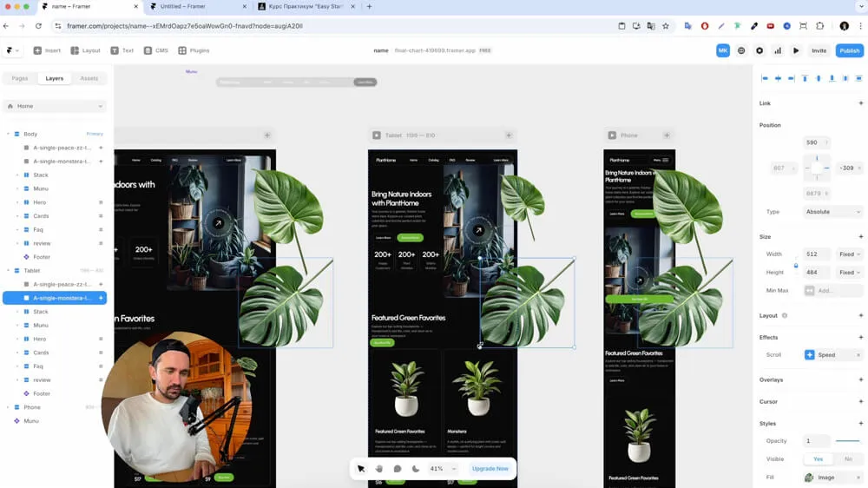
Task: Select the hand pan tool
Action: 379,469
